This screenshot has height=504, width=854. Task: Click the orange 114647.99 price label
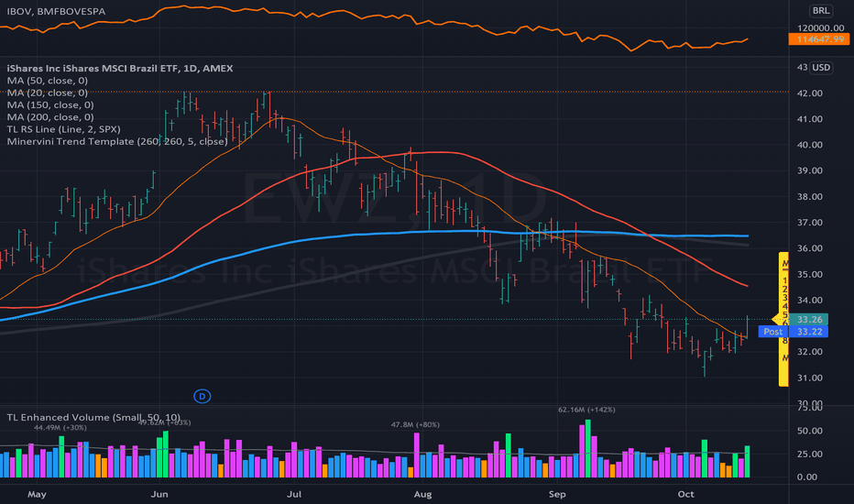[820, 39]
